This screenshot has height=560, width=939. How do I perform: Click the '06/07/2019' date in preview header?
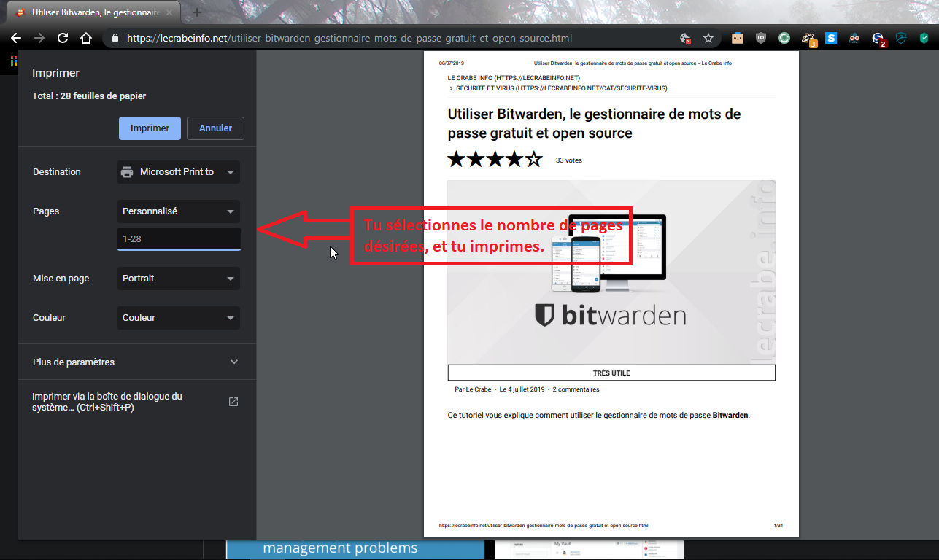coord(452,63)
